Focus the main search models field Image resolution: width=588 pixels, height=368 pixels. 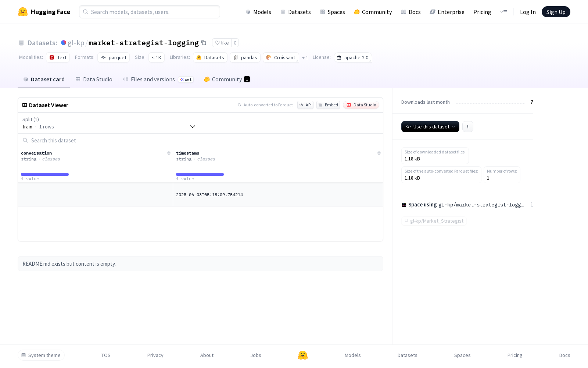pyautogui.click(x=150, y=12)
